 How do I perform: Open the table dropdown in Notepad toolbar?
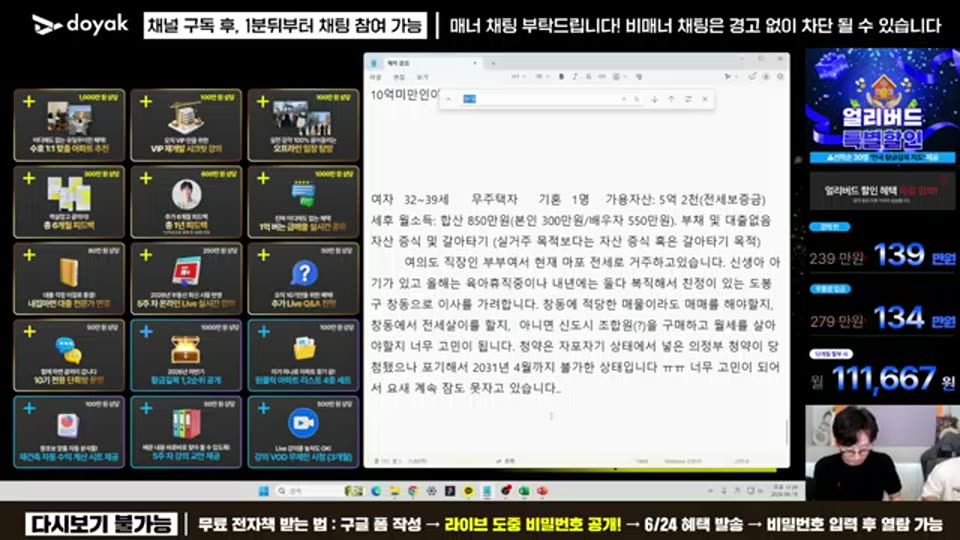click(619, 77)
